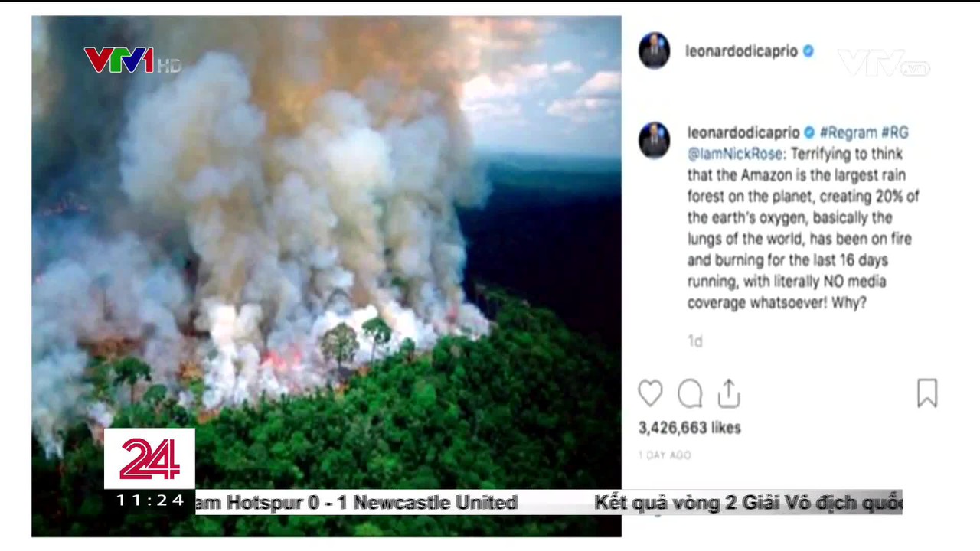Like the post with the heart icon
Screen dimensions: 980x551
650,393
